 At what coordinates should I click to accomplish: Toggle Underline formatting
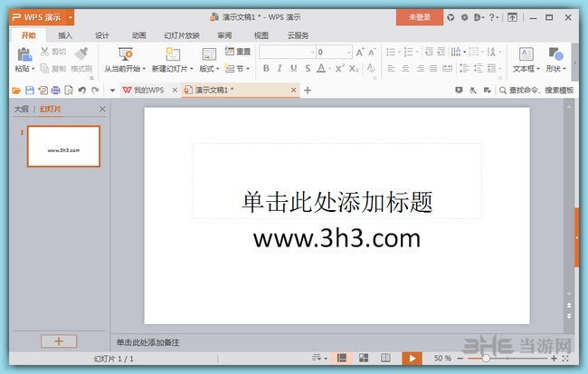click(293, 68)
